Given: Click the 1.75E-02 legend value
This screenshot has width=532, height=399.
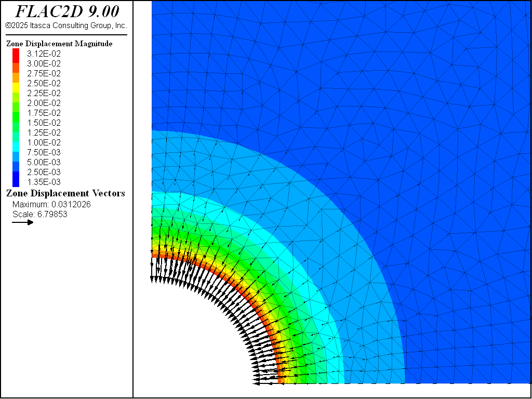Looking at the screenshot, I should point(44,113).
